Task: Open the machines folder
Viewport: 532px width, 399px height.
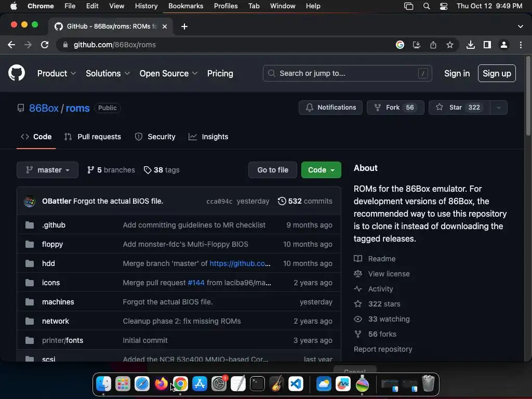Action: click(x=58, y=302)
